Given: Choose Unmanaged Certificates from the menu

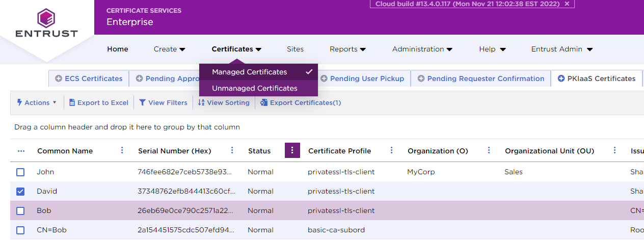Looking at the screenshot, I should tap(255, 88).
